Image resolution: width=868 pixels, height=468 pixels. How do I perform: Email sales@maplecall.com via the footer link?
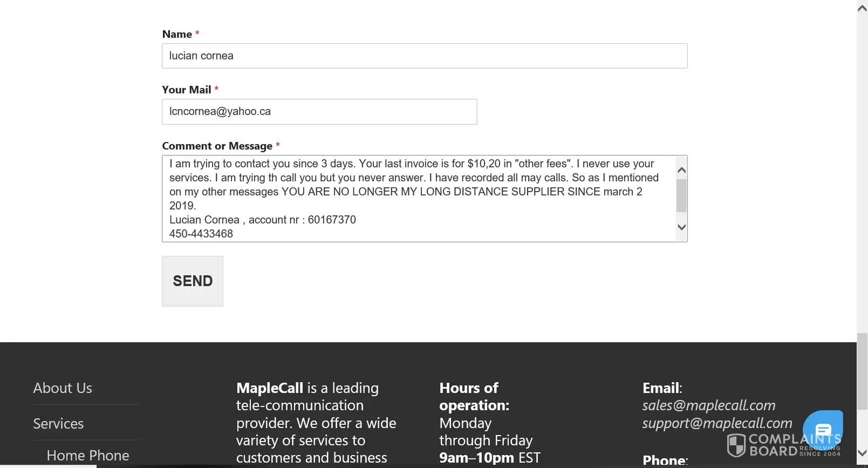pyautogui.click(x=708, y=405)
